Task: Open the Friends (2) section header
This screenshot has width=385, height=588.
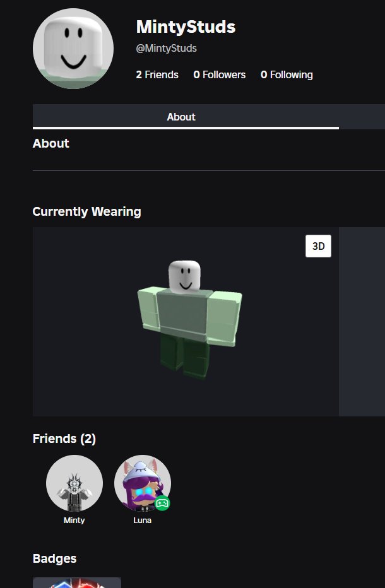Action: tap(64, 438)
